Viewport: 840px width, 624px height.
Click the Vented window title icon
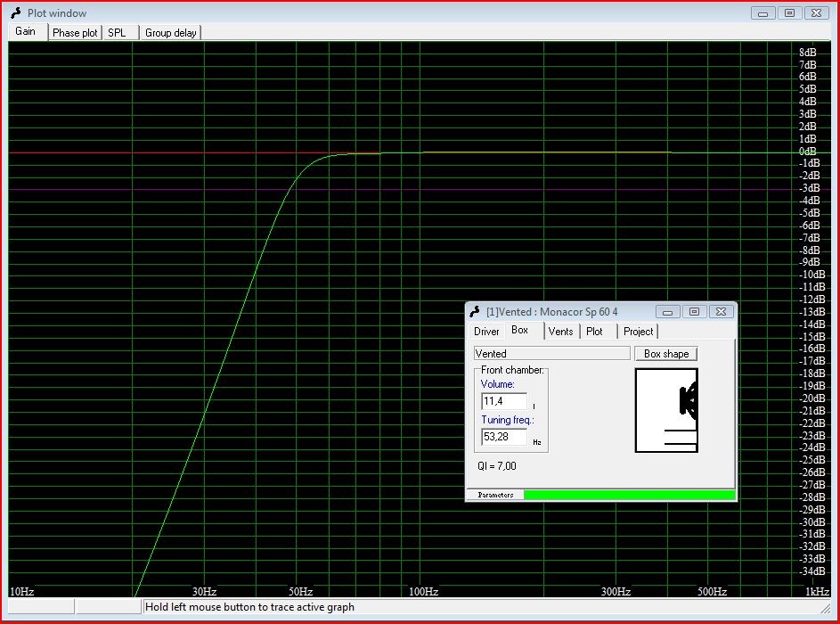(x=475, y=311)
